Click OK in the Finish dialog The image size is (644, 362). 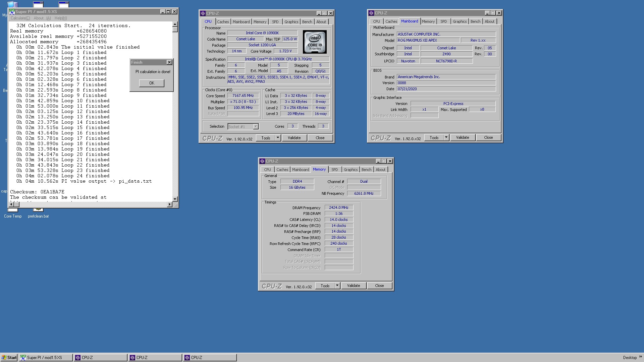152,83
